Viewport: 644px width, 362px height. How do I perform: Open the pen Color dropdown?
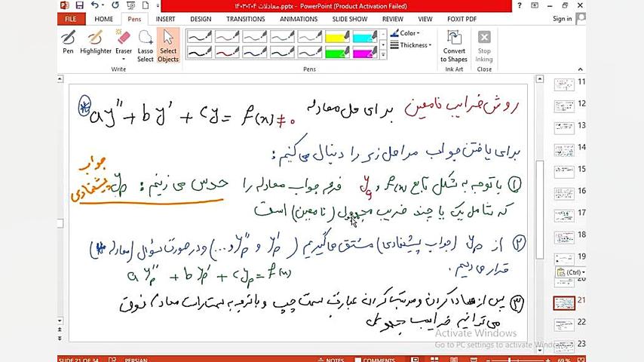point(406,33)
